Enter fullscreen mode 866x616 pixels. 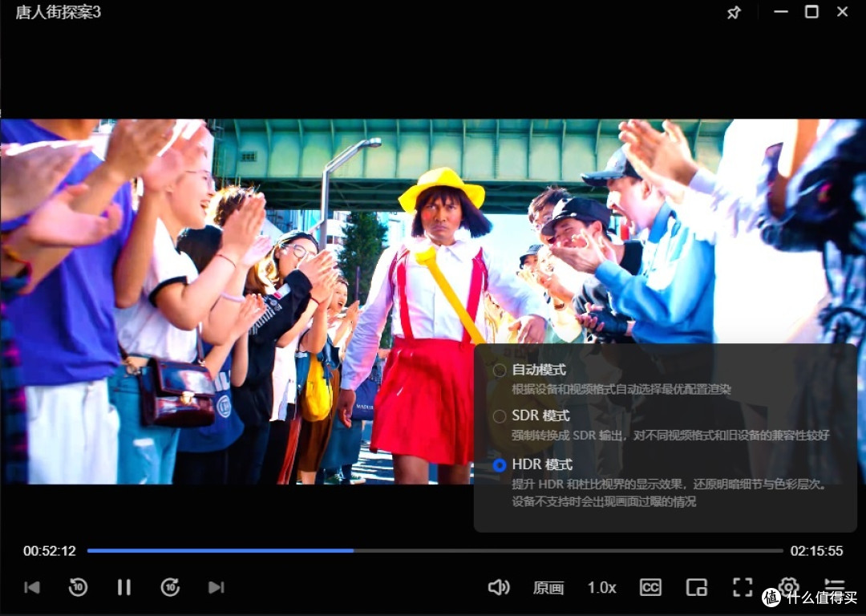tap(743, 587)
